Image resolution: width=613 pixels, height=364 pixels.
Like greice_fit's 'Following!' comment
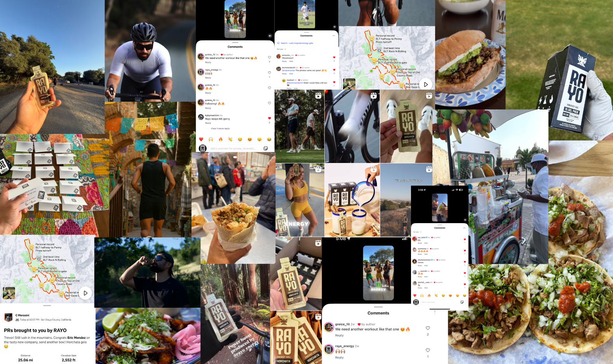click(269, 103)
